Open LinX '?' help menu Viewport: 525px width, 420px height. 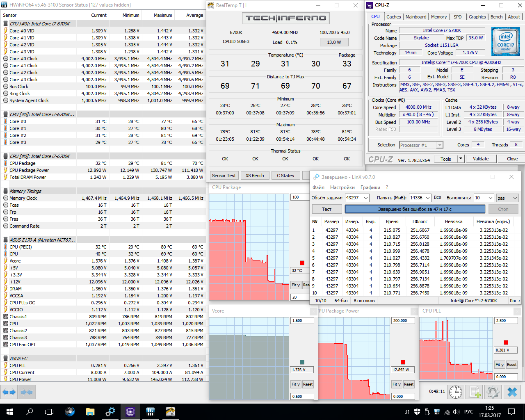tap(387, 187)
